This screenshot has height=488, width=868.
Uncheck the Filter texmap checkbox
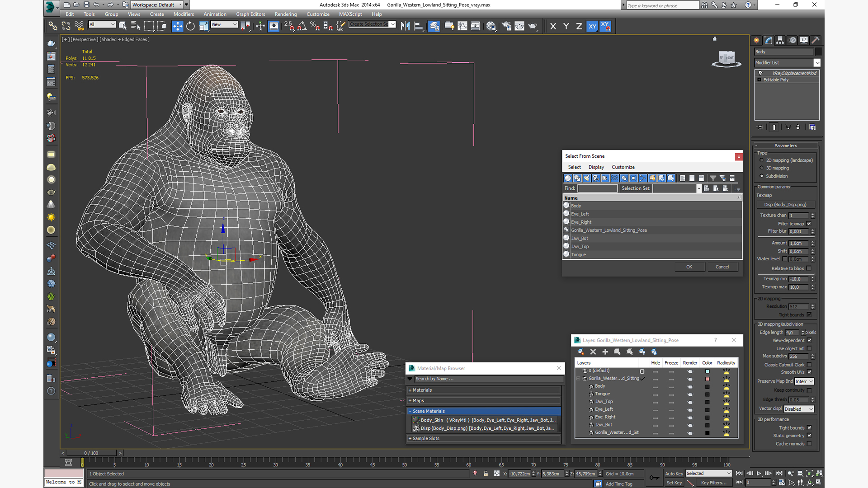(x=809, y=224)
